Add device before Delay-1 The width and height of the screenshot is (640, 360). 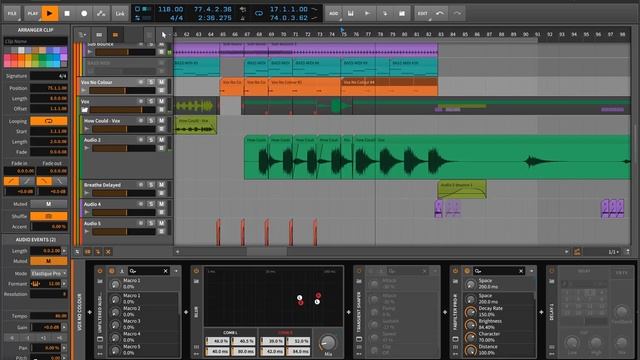(x=541, y=312)
